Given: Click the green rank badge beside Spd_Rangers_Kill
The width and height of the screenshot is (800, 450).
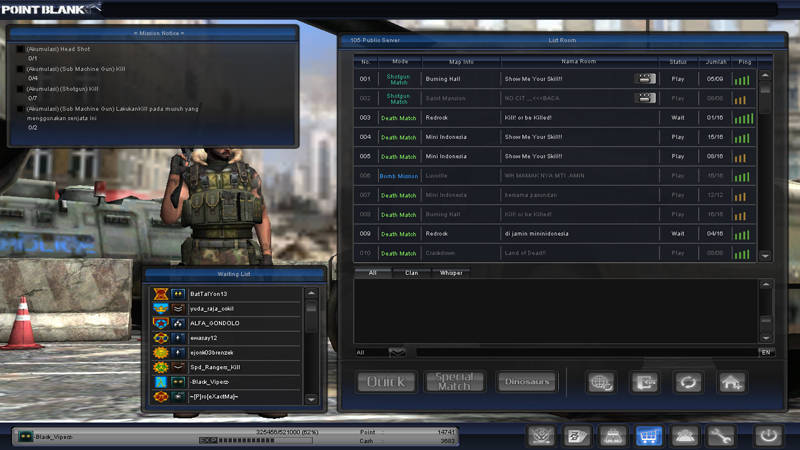Looking at the screenshot, I should click(x=161, y=367).
